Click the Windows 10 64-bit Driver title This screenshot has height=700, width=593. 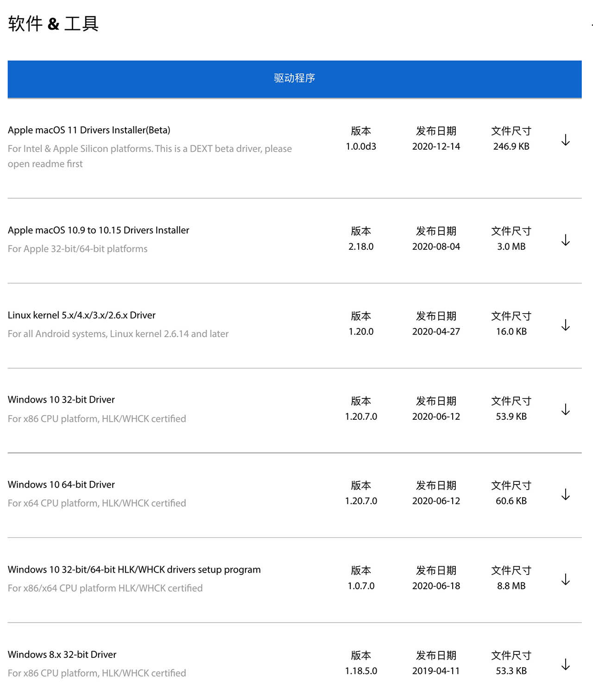(x=61, y=485)
